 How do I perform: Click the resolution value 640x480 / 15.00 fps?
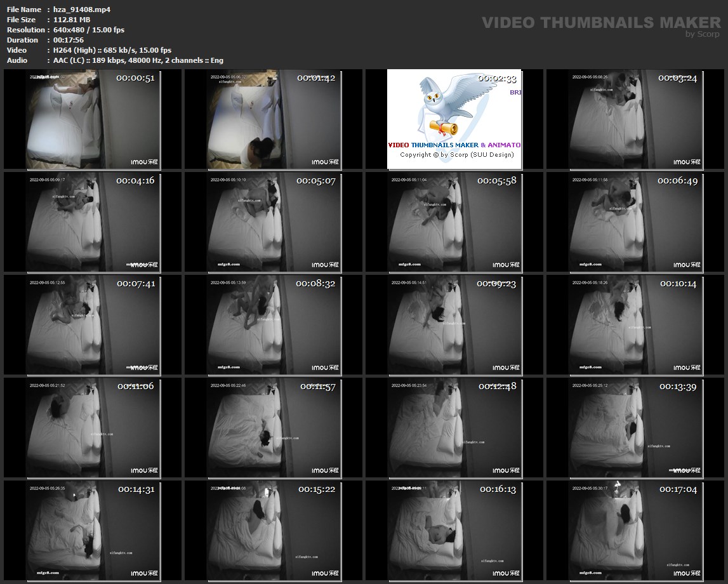[x=89, y=30]
